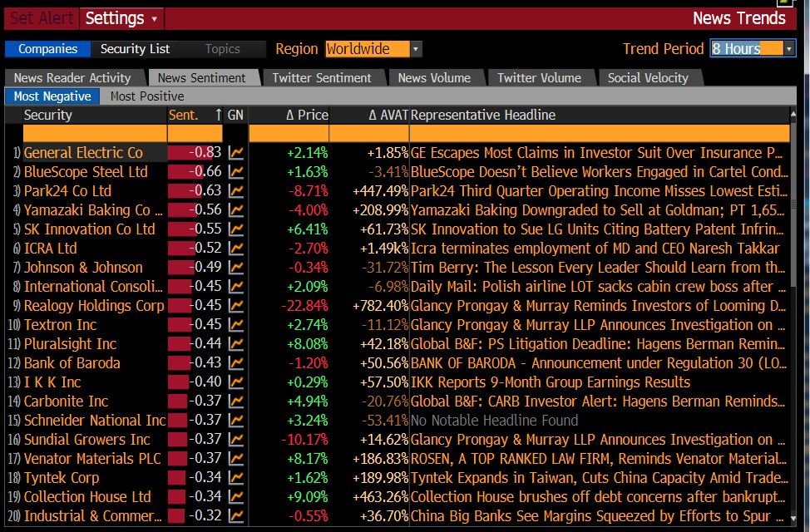Open chart icon for BlueScope Steel Ltd
Image resolution: width=810 pixels, height=532 pixels.
[236, 172]
